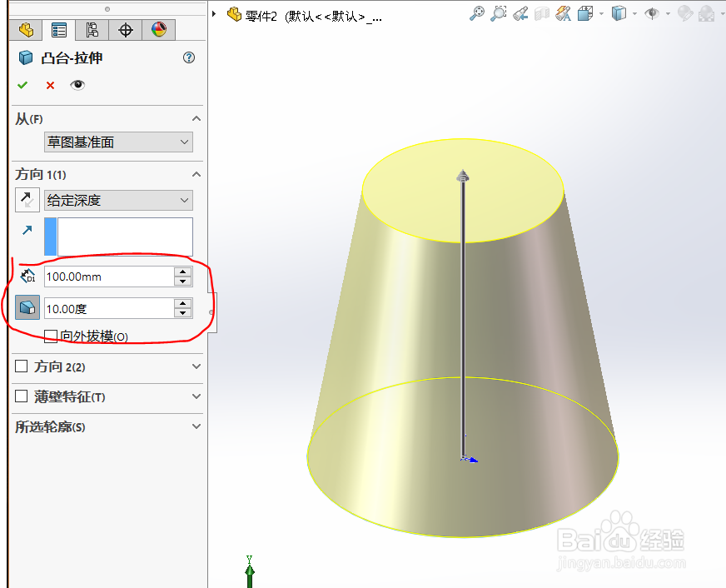The image size is (726, 588).
Task: Click Zoom to Area icon
Action: (499, 13)
